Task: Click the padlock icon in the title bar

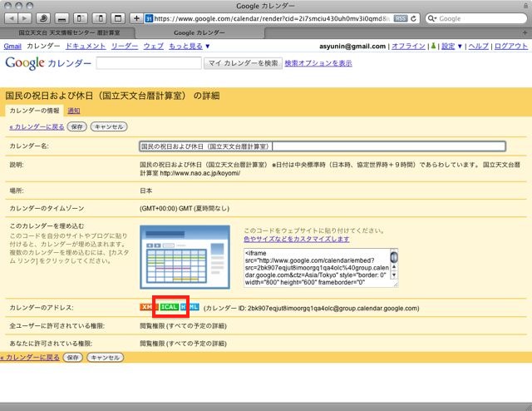Action: (525, 6)
